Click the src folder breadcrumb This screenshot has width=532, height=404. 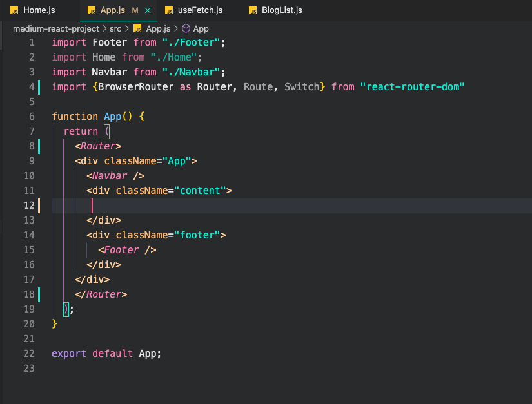coord(115,29)
